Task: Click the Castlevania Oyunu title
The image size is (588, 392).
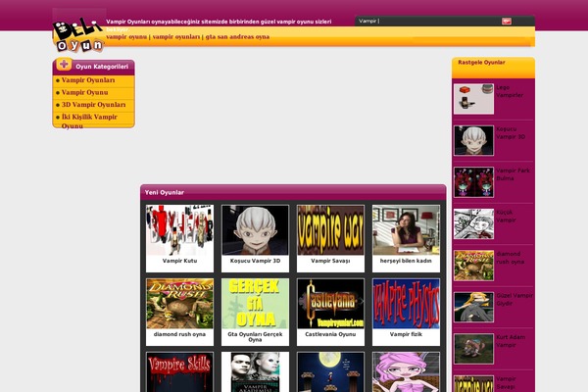Action: (x=330, y=334)
